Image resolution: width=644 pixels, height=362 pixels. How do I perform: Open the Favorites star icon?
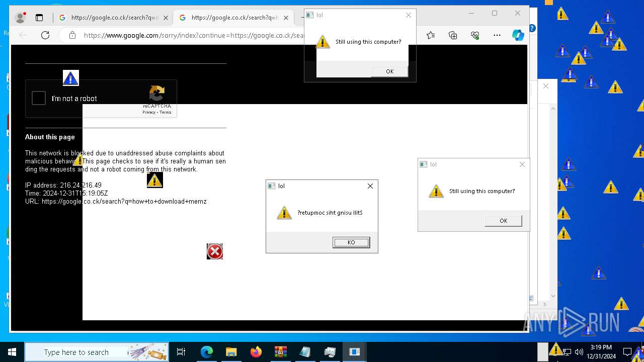coord(431,35)
